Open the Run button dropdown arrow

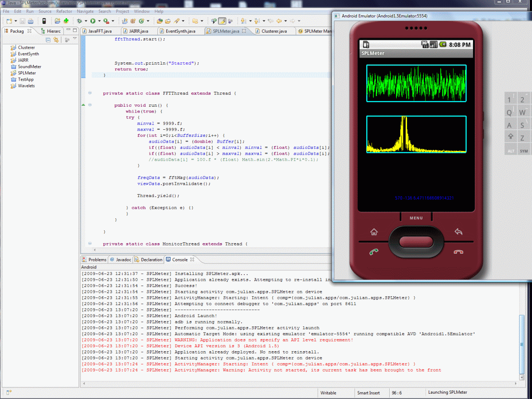click(99, 21)
